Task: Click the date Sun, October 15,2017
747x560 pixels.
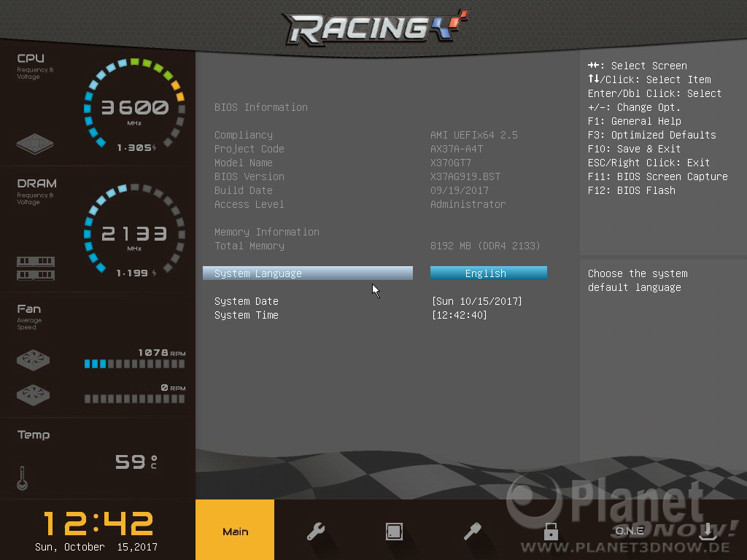Action: tap(96, 547)
